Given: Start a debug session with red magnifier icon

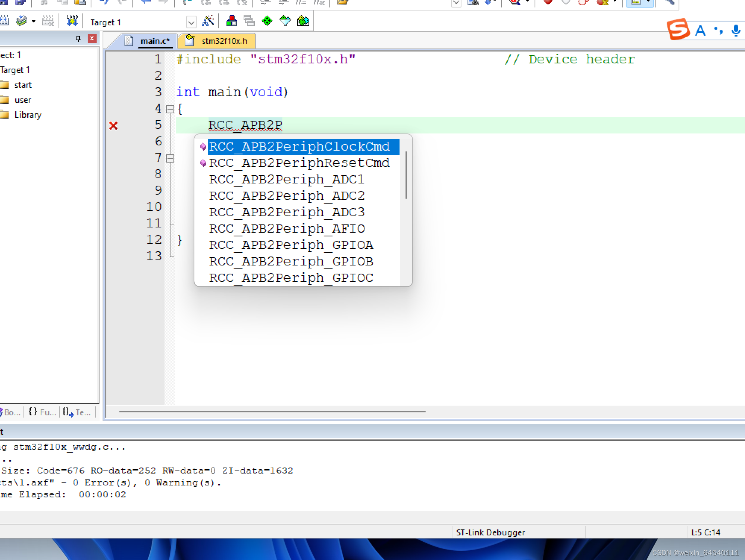Looking at the screenshot, I should point(514,3).
